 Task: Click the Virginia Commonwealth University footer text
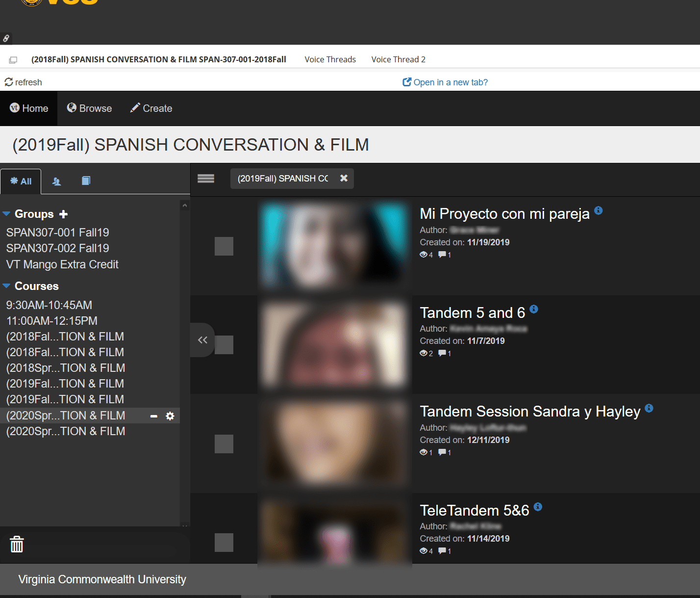click(x=102, y=579)
